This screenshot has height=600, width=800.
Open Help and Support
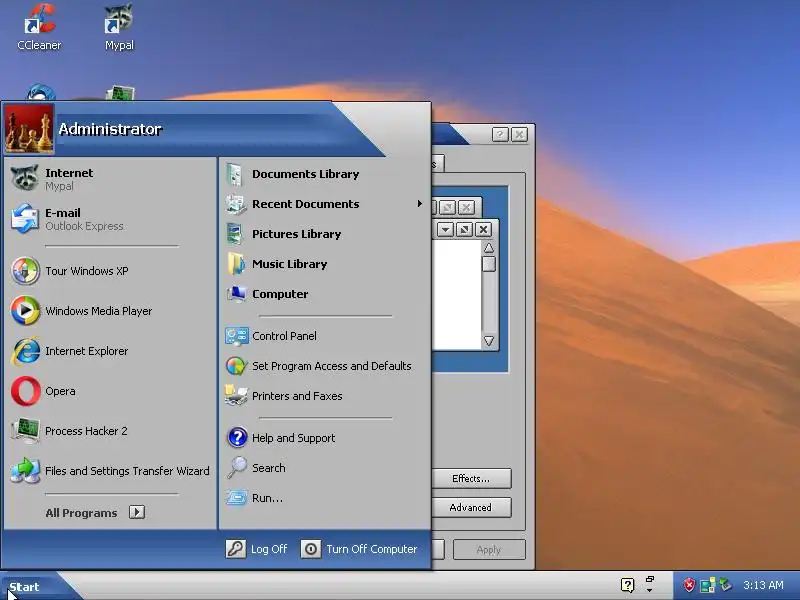(324, 438)
